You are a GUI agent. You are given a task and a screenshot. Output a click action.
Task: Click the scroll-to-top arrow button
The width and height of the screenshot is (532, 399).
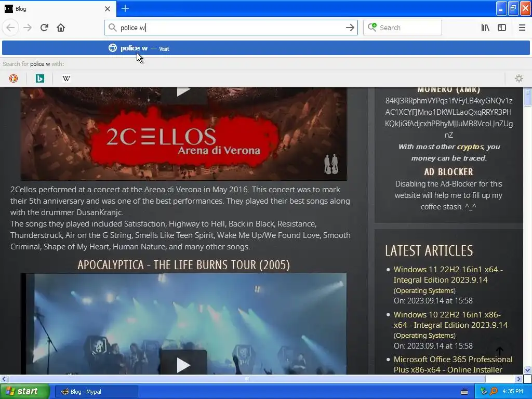click(500, 351)
